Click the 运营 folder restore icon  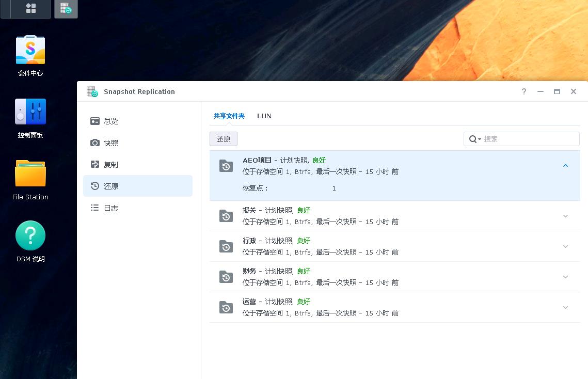(226, 307)
